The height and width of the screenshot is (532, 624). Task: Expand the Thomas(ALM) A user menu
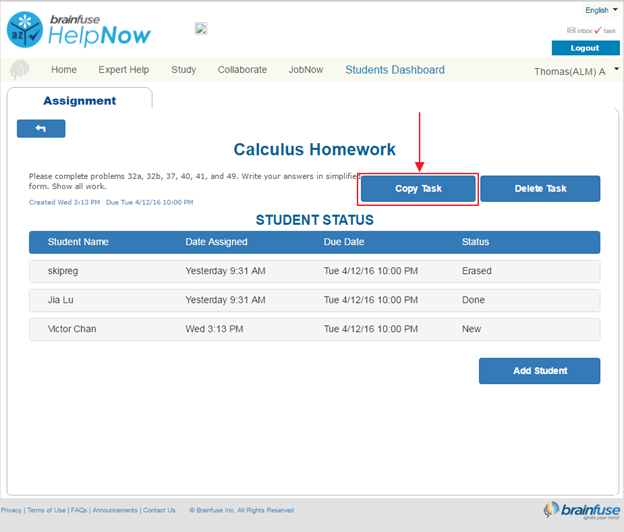pyautogui.click(x=576, y=71)
